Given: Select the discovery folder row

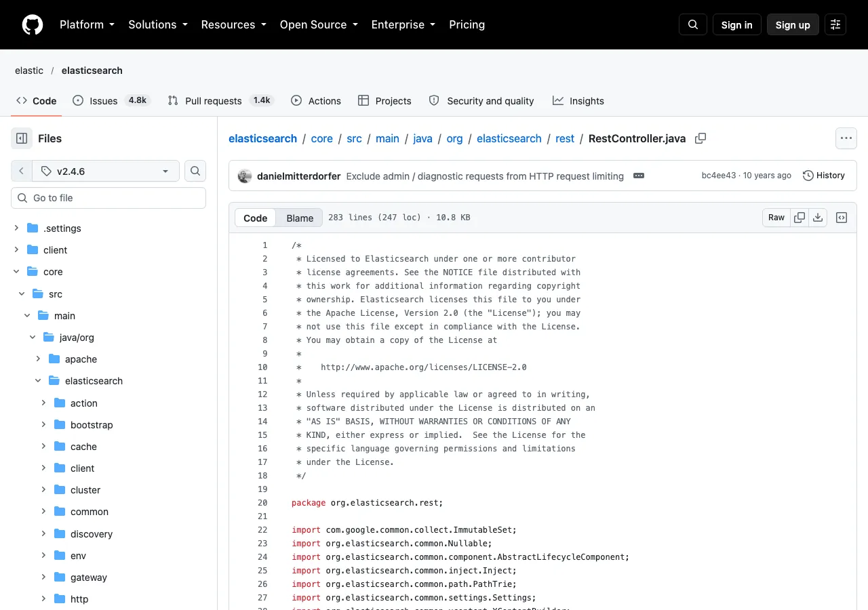Looking at the screenshot, I should tap(108, 534).
